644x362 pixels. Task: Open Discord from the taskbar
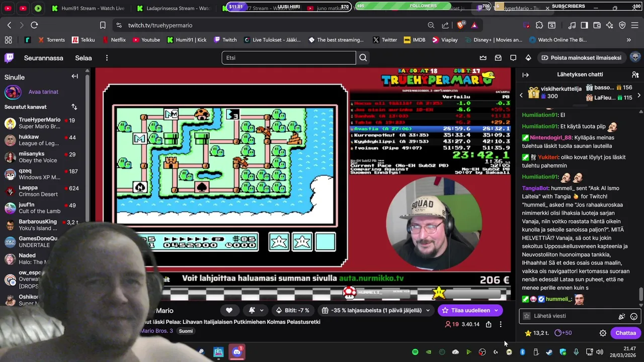coord(237,351)
